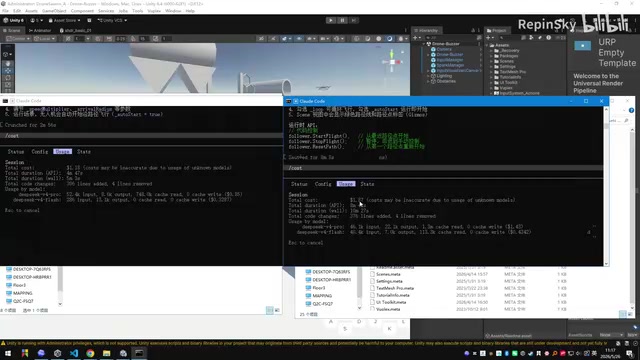
Task: Click the right Claude Code window vertical scrollbar
Action: [606, 186]
